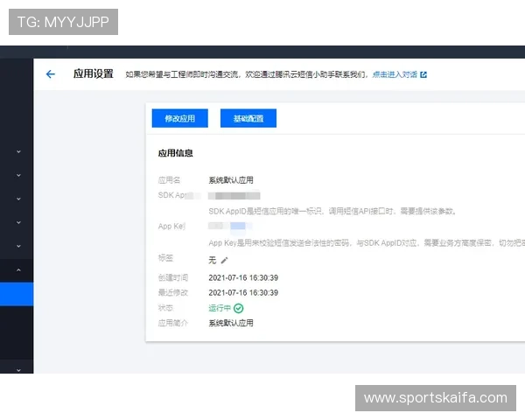Expand the bottom sidebar chevron
Screen dimensions: 525x420
point(18,370)
